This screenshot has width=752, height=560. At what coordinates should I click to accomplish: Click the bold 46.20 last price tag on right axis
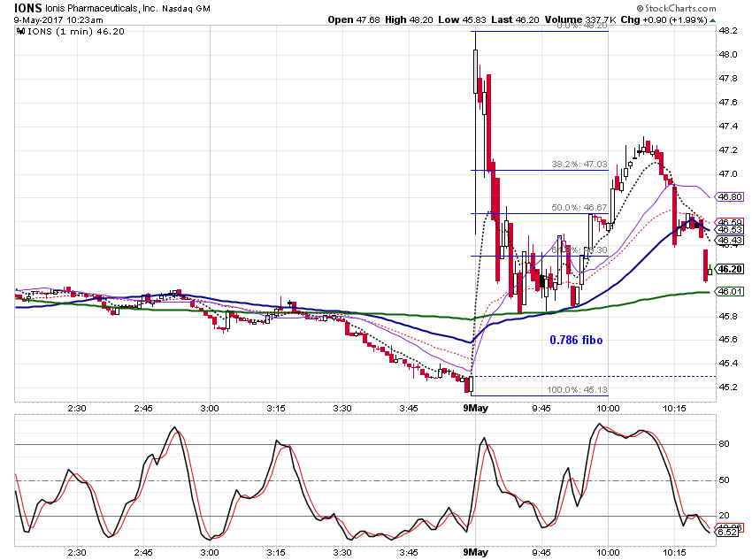(x=730, y=269)
